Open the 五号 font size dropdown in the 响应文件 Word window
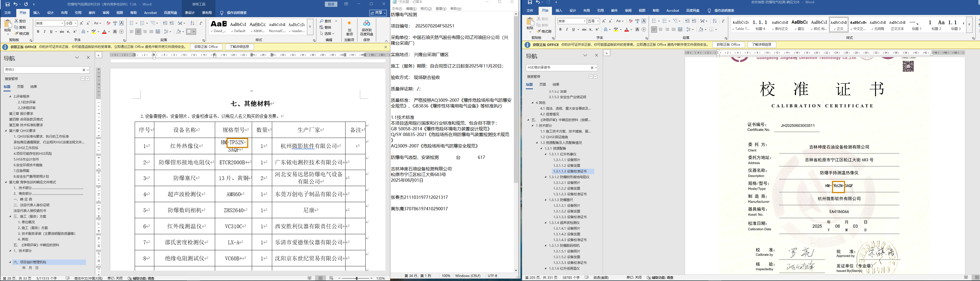 (598, 21)
